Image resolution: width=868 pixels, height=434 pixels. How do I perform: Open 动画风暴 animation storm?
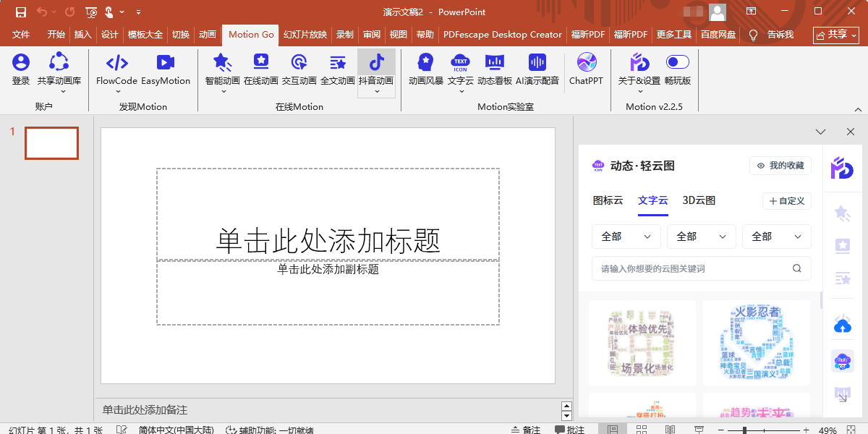tap(426, 70)
